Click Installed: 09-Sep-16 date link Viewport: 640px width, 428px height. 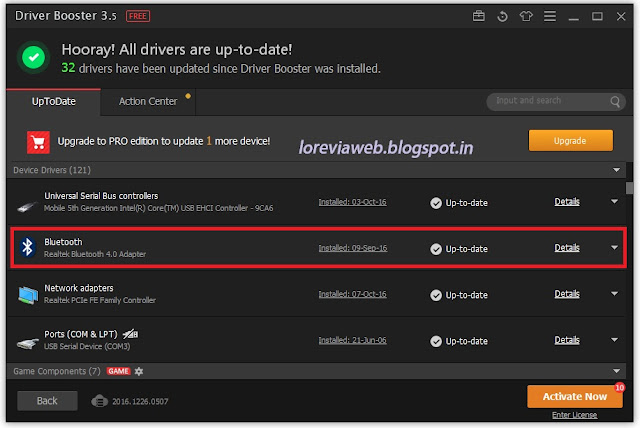[x=353, y=248]
